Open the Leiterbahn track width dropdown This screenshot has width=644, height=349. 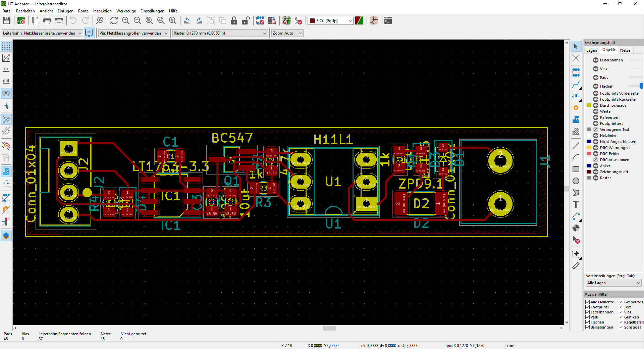42,33
